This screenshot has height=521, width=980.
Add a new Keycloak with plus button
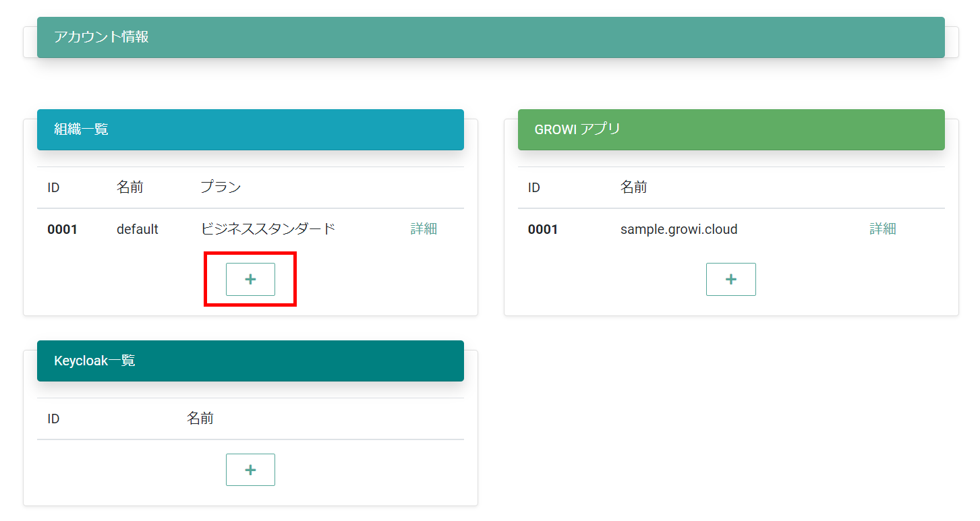pyautogui.click(x=250, y=470)
